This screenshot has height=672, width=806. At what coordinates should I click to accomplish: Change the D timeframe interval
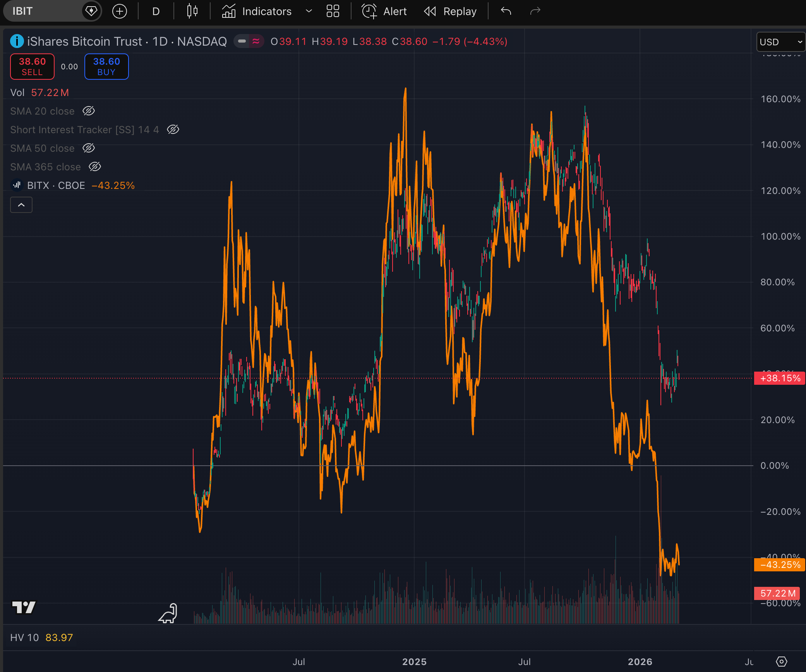(156, 11)
